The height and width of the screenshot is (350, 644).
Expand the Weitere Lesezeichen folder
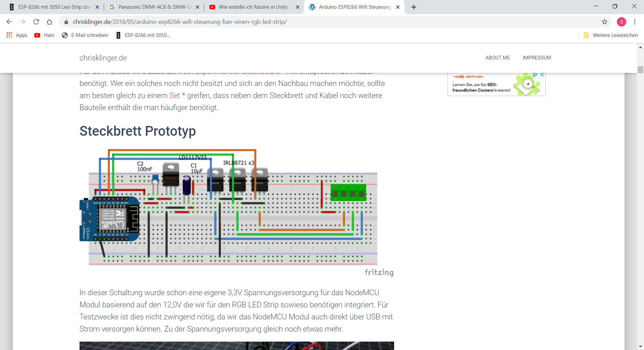pyautogui.click(x=610, y=35)
